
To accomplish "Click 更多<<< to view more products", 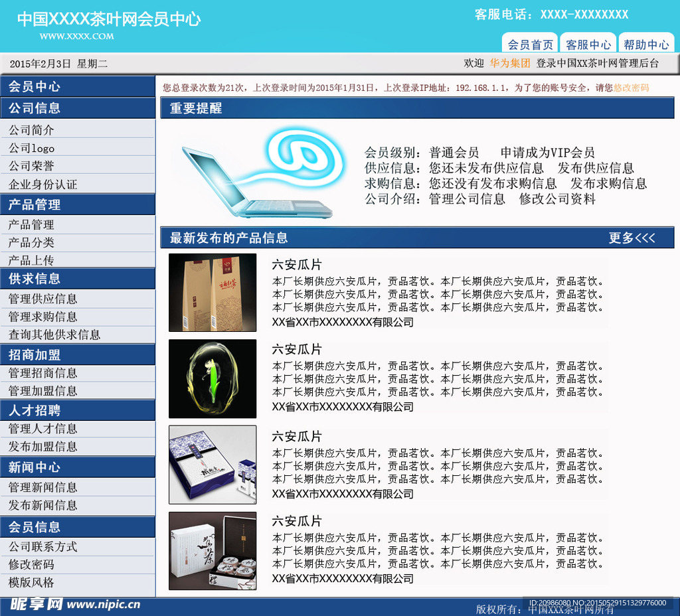I will pos(632,238).
